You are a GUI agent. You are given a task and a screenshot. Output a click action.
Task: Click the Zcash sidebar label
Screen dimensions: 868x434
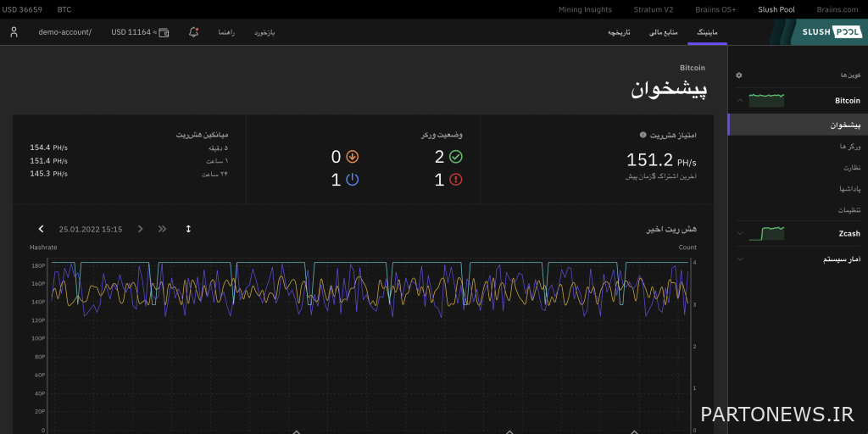coord(849,234)
